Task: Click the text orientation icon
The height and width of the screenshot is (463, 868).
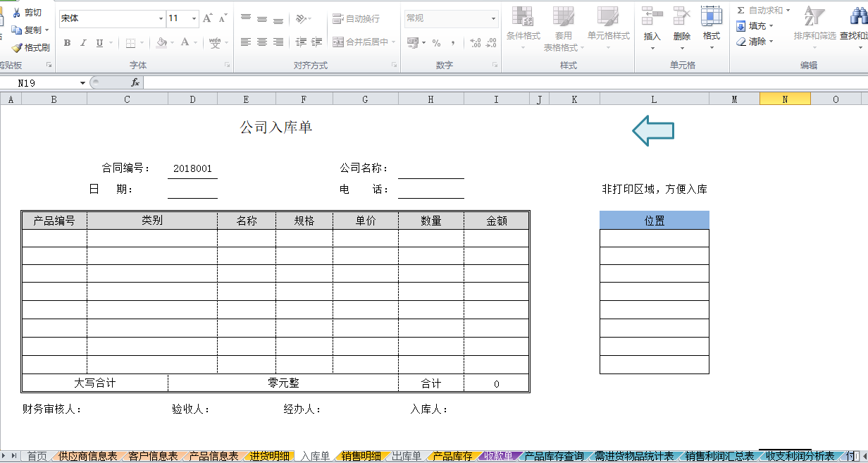Action: coord(301,18)
